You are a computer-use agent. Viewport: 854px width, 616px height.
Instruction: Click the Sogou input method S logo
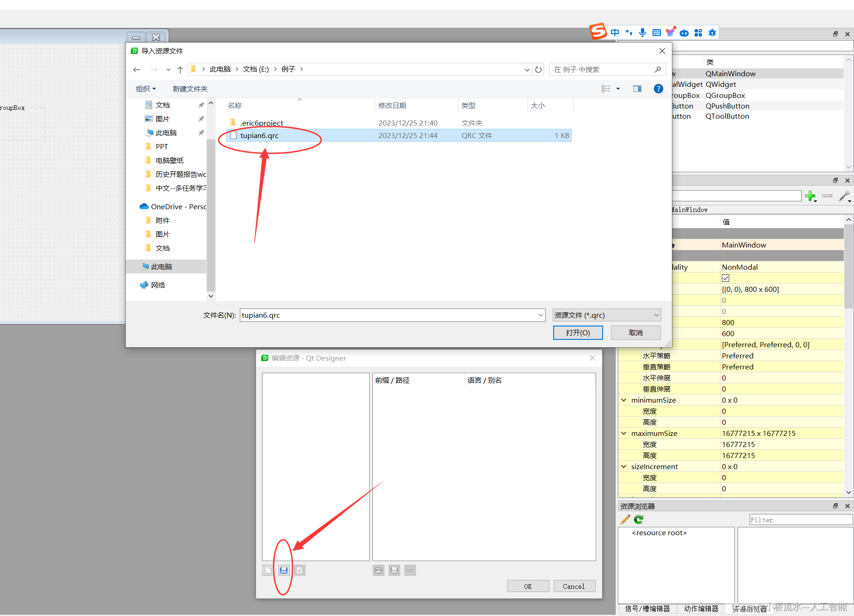click(x=598, y=31)
